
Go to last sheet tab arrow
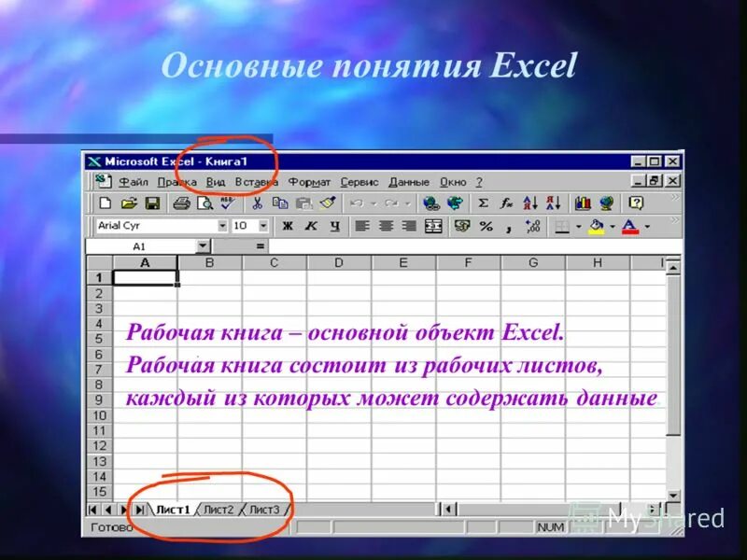139,510
